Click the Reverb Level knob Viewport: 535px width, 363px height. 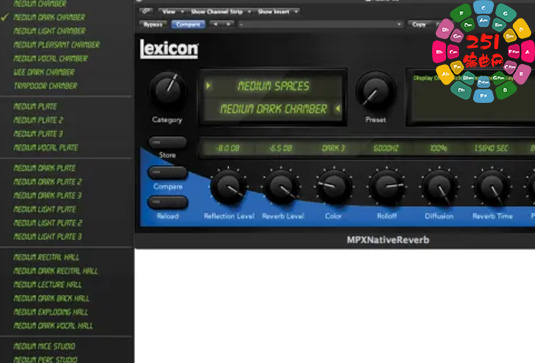point(281,187)
